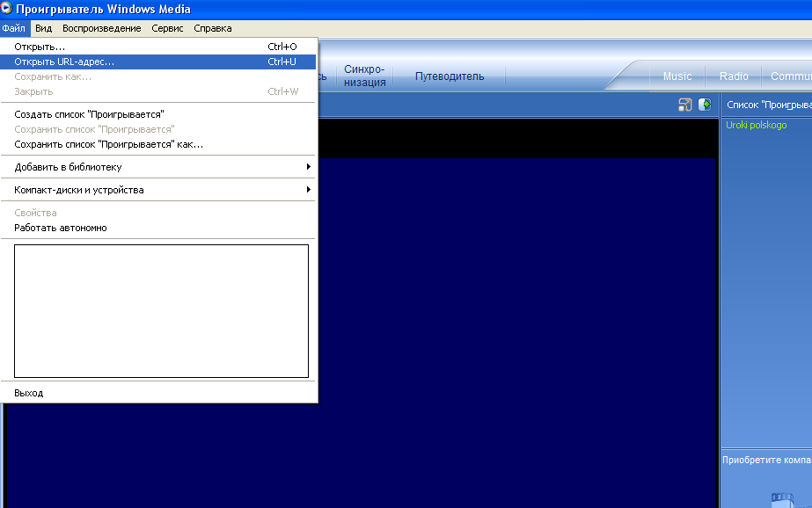Click the greyed Свойства menu entry
The height and width of the screenshot is (508, 812).
(x=158, y=213)
